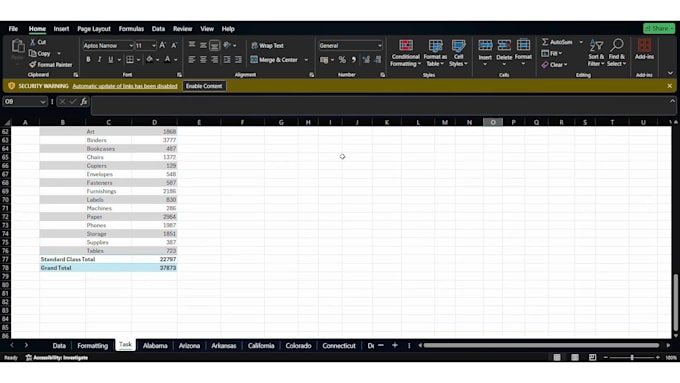Click the Increase Decimal icon
Screen dimensions: 680x383
(x=366, y=60)
